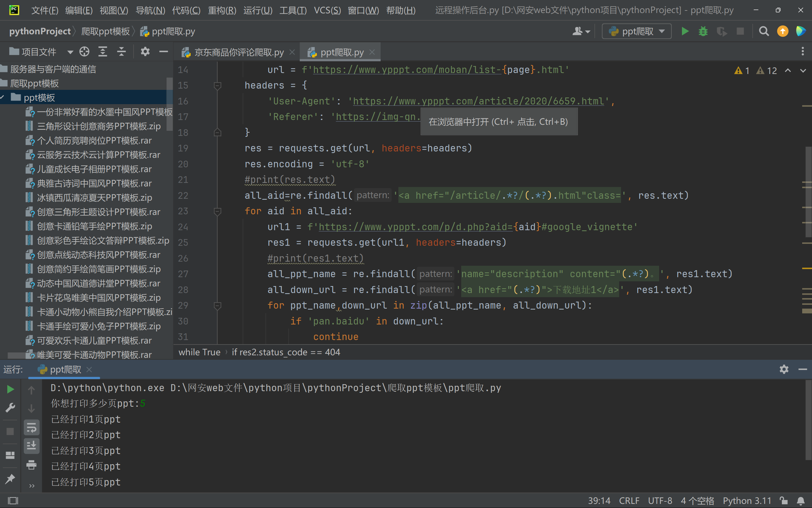
Task: Jump to previous highlighted error arrow
Action: (x=788, y=70)
